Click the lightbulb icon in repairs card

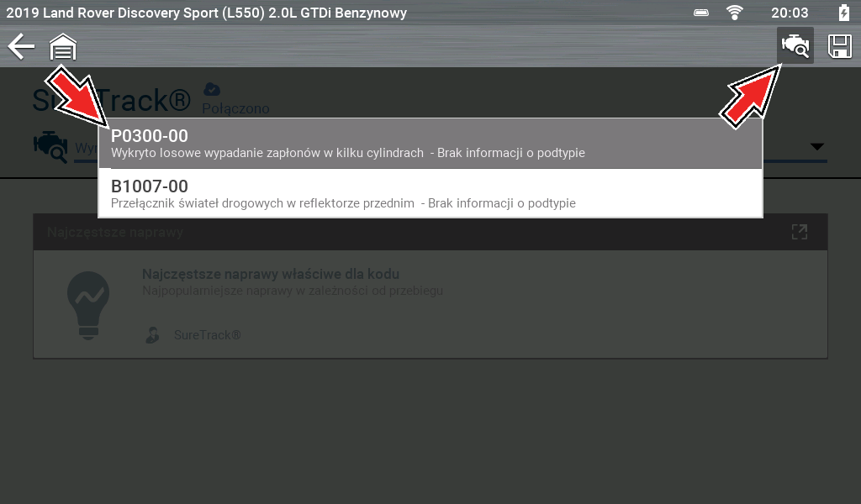[88, 306]
